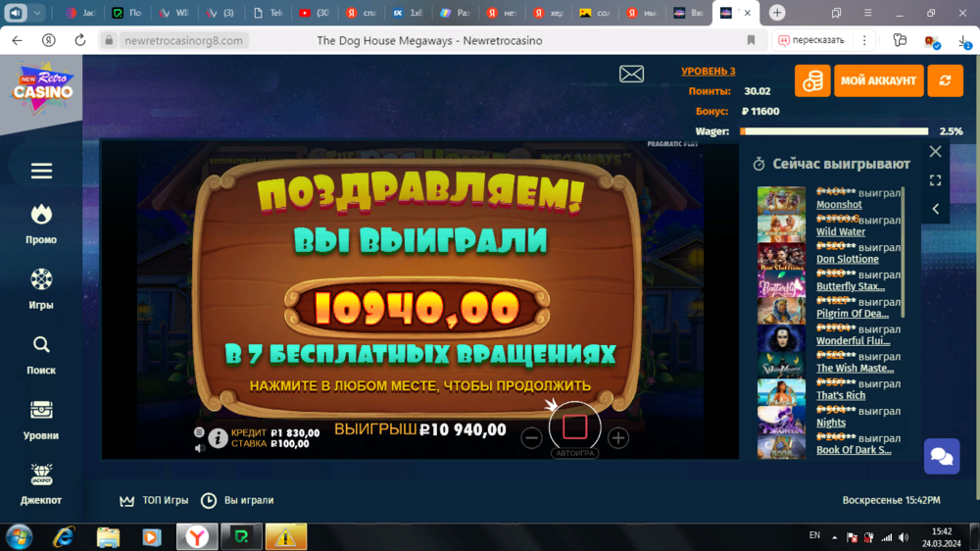Switch to the YouTube tab
Image resolution: width=980 pixels, height=551 pixels.
314,13
